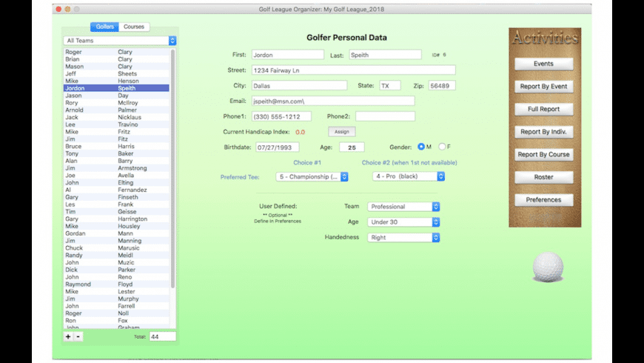Select golfer Al Fernandez
The width and height of the screenshot is (644, 363).
tap(116, 190)
